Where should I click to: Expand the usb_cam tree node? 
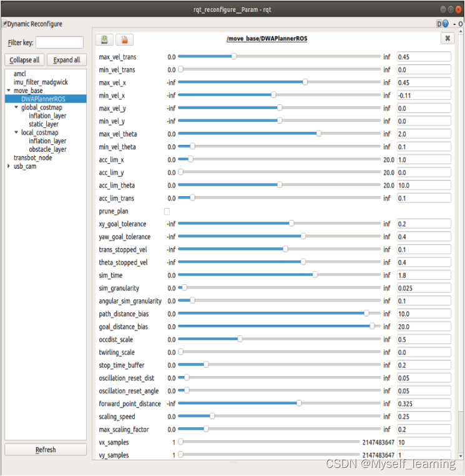coord(9,166)
